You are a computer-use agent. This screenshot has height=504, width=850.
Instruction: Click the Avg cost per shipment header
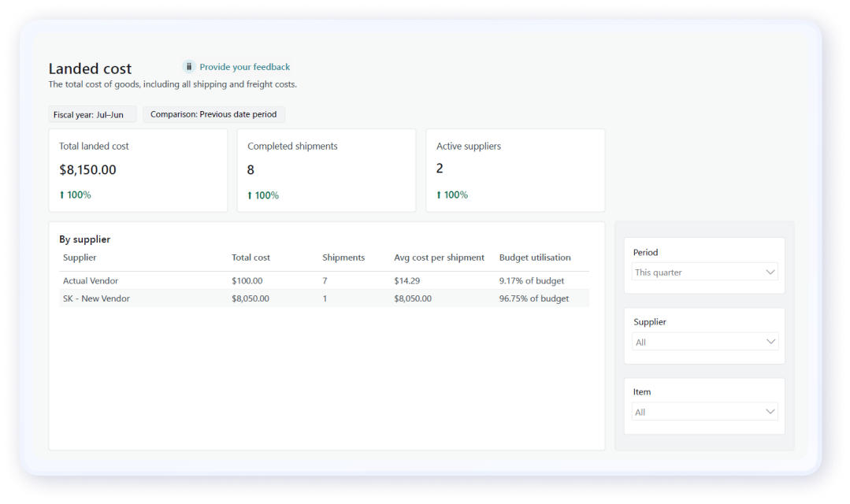point(439,258)
